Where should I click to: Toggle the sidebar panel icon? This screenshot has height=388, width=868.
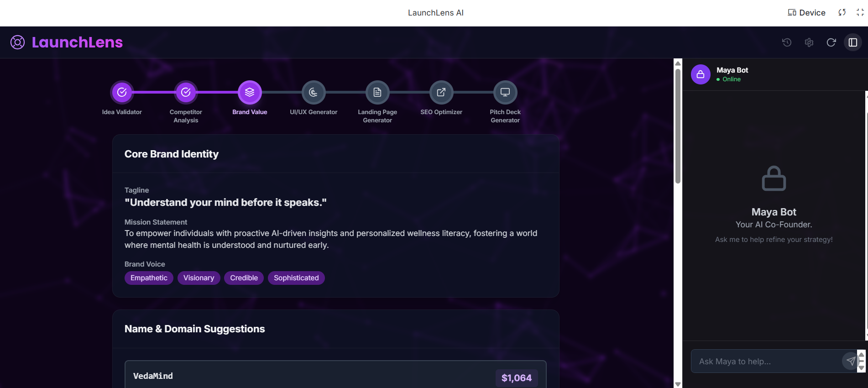(853, 42)
